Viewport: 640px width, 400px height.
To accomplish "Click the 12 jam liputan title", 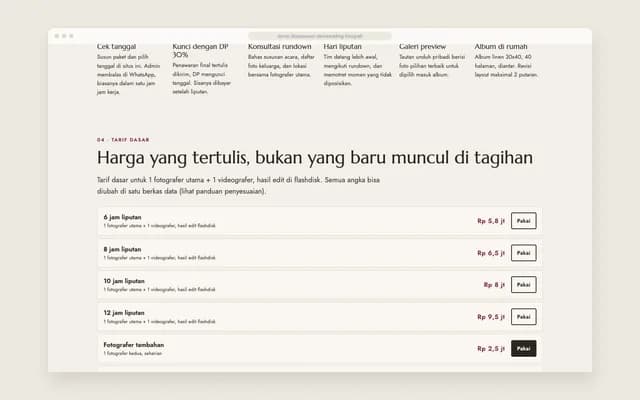I will pyautogui.click(x=124, y=313).
